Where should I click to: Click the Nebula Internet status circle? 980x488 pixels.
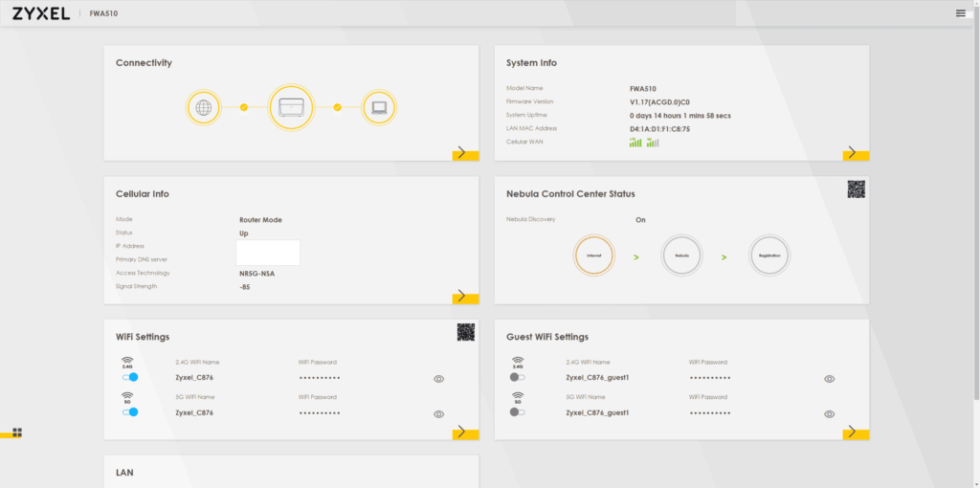pos(593,255)
